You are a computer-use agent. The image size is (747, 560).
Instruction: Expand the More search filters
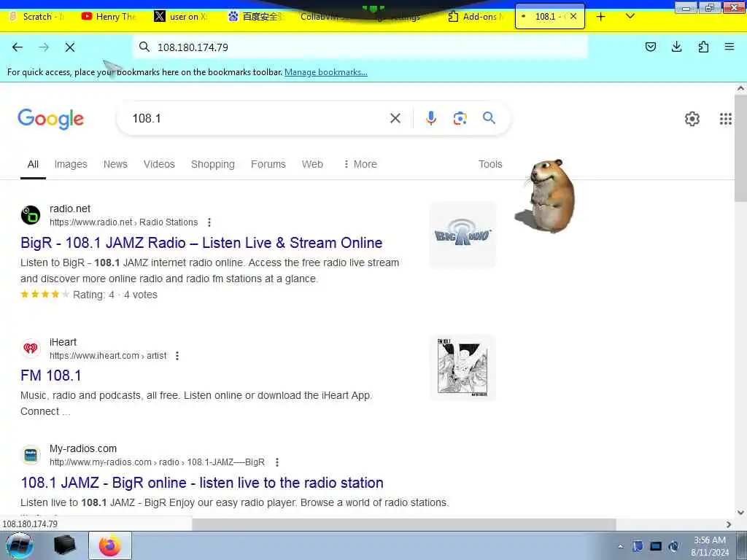(x=360, y=164)
